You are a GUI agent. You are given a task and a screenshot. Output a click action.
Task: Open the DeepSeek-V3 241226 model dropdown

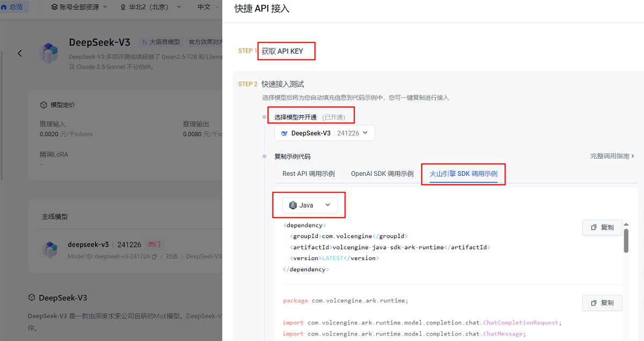(325, 133)
